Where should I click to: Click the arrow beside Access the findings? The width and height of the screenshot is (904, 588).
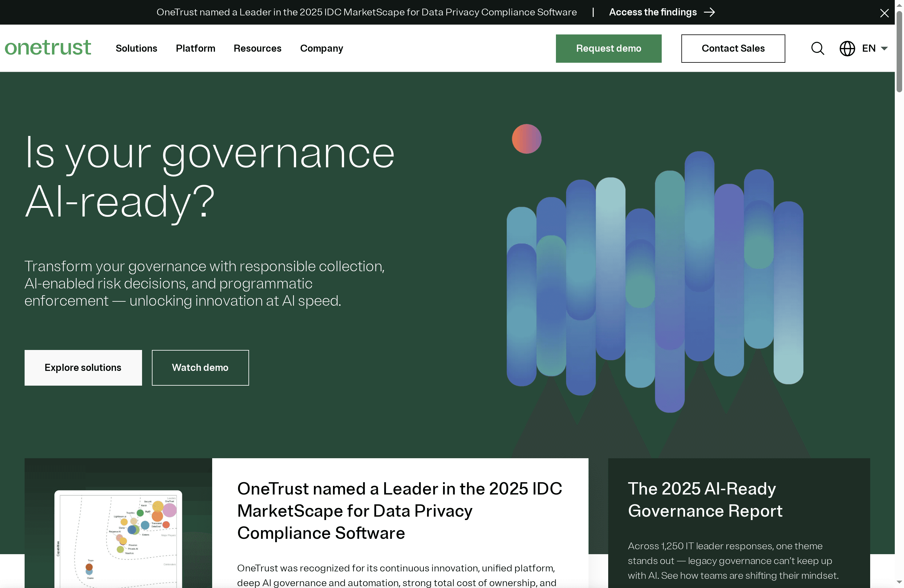click(710, 12)
